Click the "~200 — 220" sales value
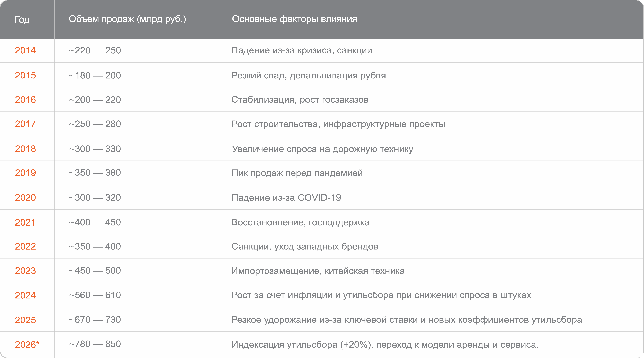 point(95,100)
